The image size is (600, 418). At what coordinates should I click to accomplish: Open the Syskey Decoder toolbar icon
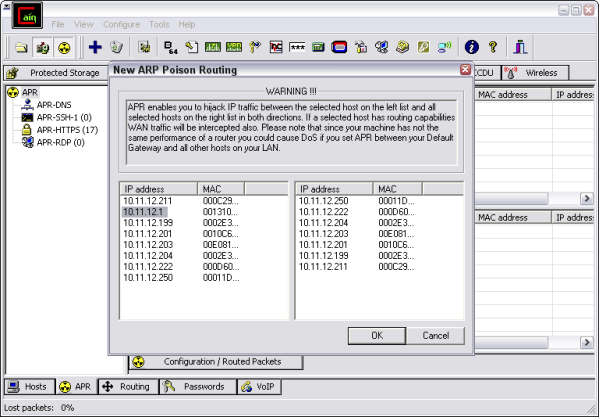(360, 47)
